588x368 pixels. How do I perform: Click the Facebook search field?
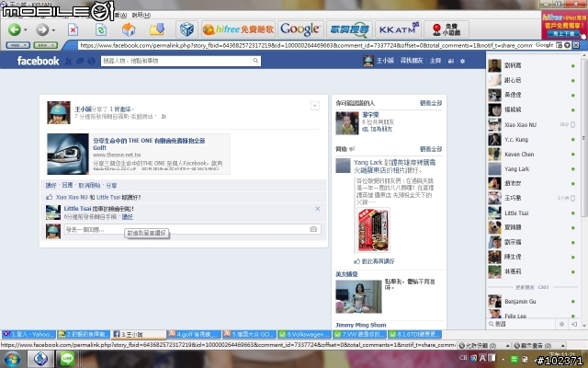176,61
